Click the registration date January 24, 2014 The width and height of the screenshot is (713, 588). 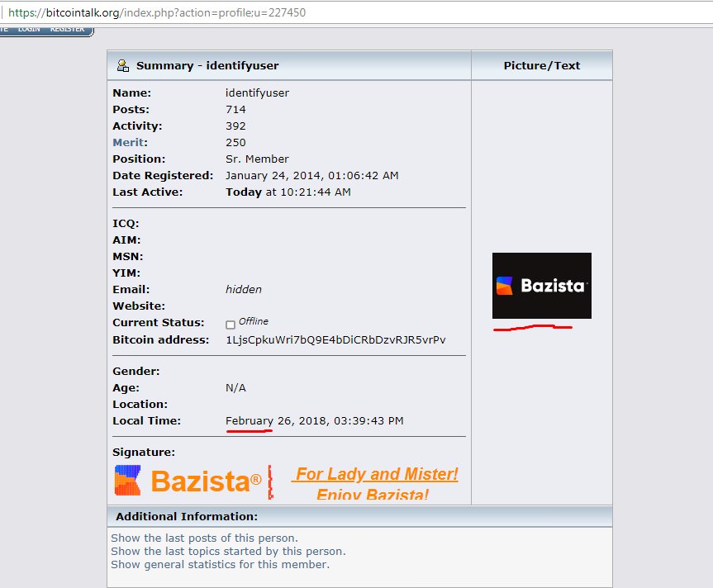(x=312, y=175)
